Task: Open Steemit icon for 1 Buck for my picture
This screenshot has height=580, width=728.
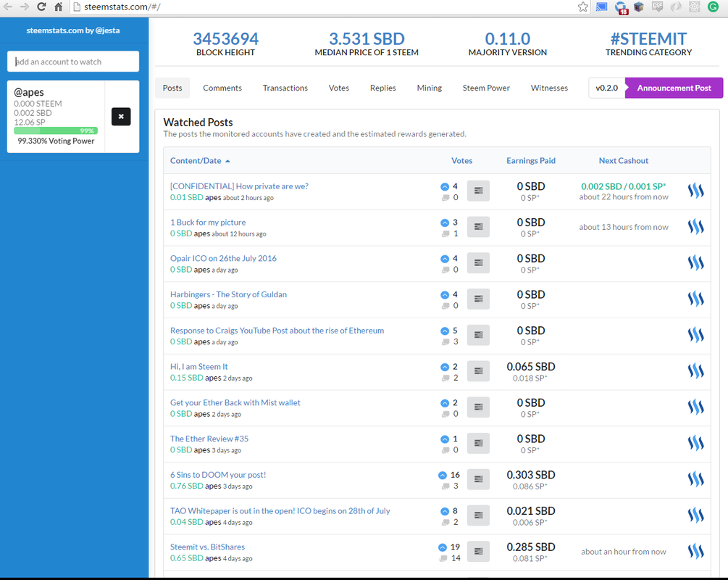Action: point(695,227)
